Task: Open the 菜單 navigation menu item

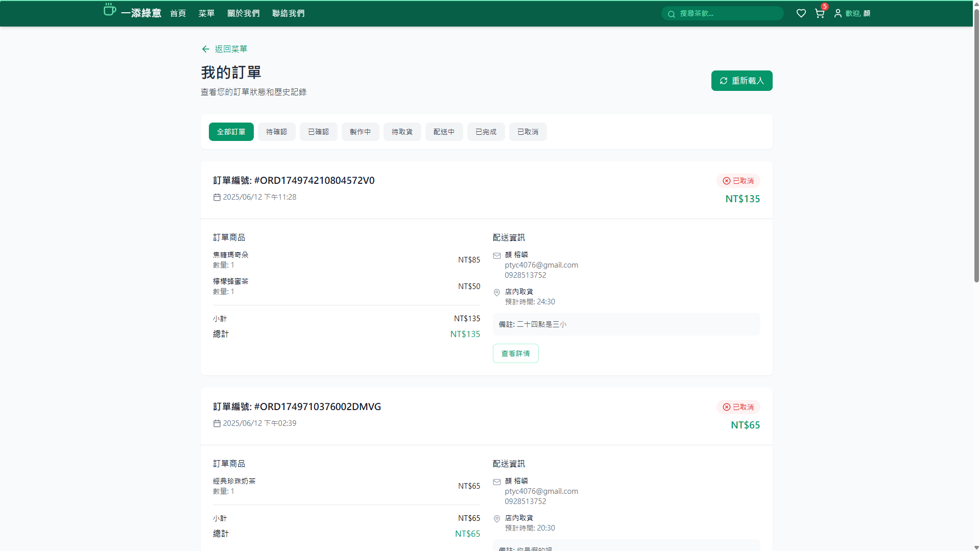Action: click(x=206, y=13)
